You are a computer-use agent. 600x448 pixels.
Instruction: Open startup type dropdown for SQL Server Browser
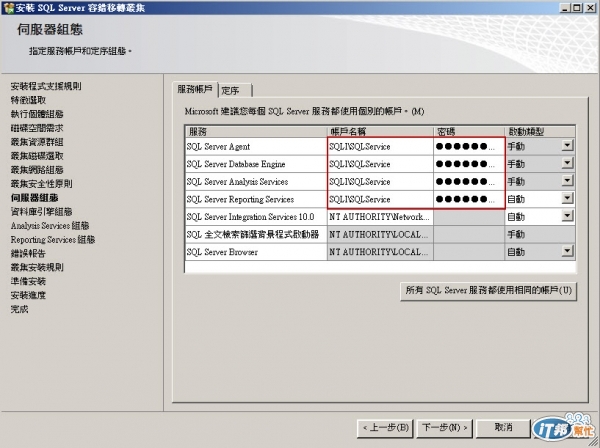(x=567, y=251)
